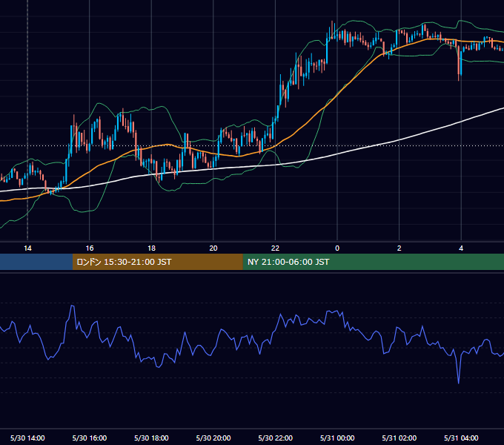
Task: Click the 5/31 00:00 time label
Action: tap(337, 438)
